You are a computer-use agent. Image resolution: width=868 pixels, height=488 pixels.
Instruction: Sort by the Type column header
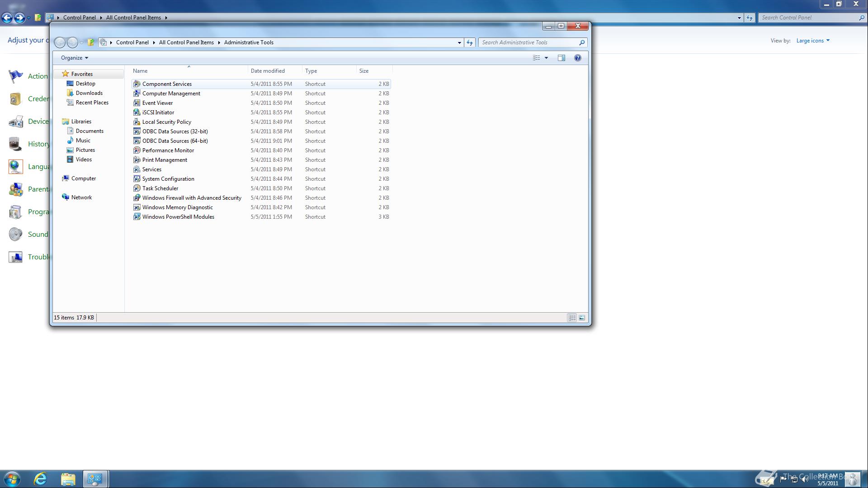coord(329,71)
